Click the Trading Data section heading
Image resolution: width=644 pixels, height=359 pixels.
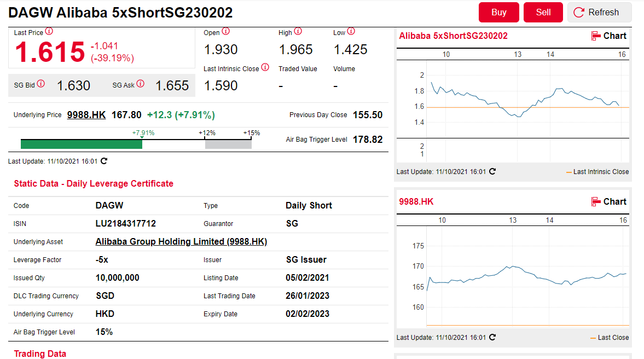pyautogui.click(x=40, y=354)
